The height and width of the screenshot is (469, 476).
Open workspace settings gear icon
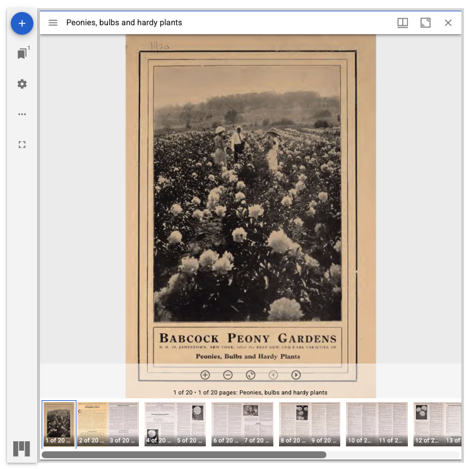22,84
